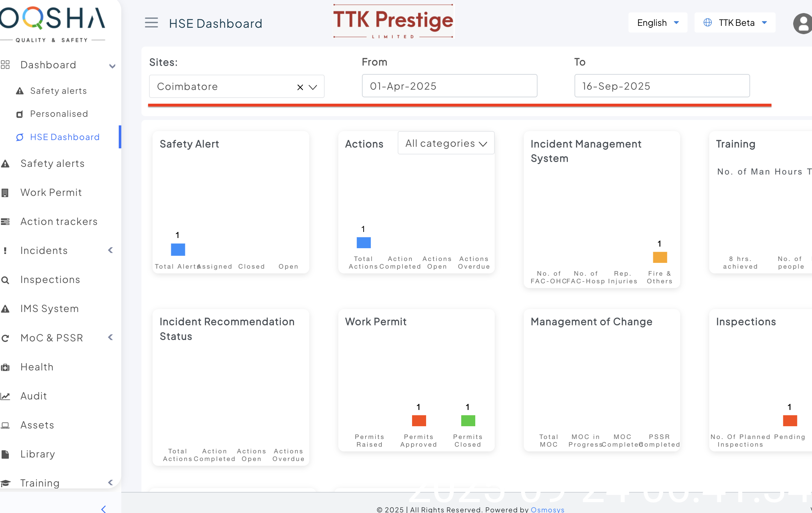Open the English language dropdown
This screenshot has height=513, width=812.
[658, 23]
